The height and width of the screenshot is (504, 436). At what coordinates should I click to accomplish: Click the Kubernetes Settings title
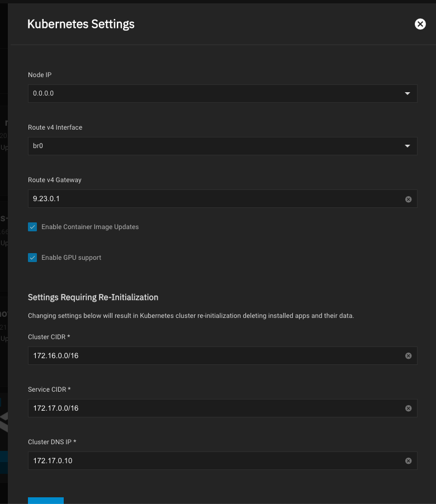pos(81,24)
